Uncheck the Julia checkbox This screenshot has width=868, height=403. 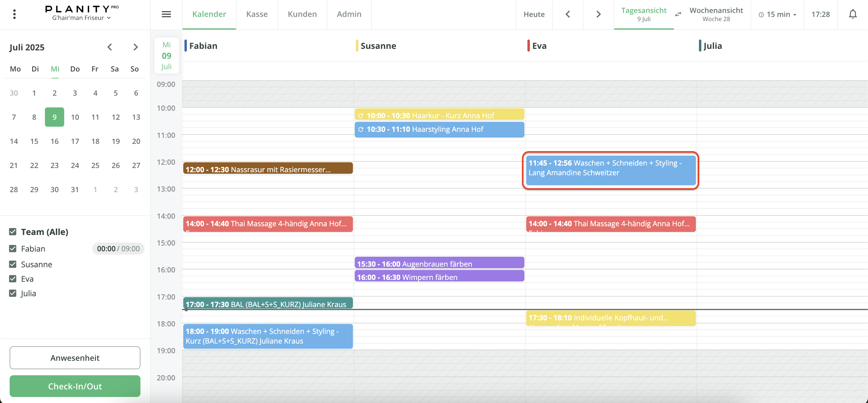13,293
